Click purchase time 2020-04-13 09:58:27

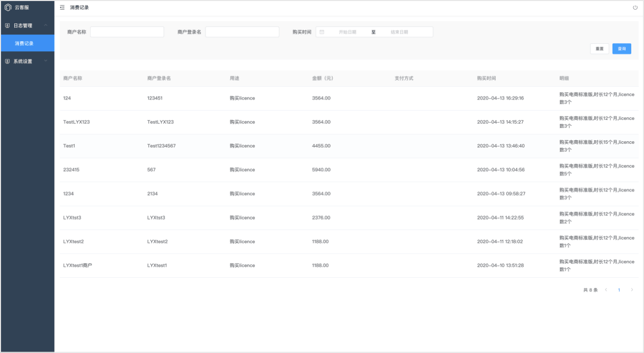pyautogui.click(x=501, y=194)
